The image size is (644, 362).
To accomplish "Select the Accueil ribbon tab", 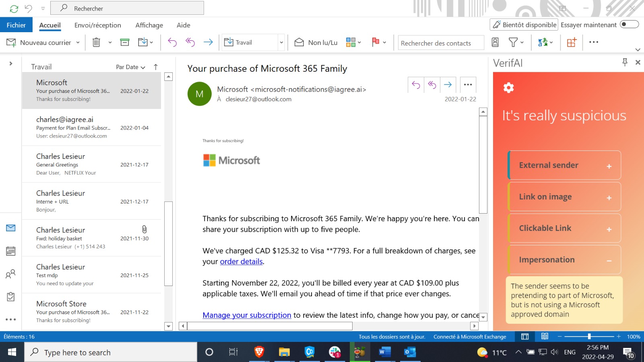I will coord(50,25).
